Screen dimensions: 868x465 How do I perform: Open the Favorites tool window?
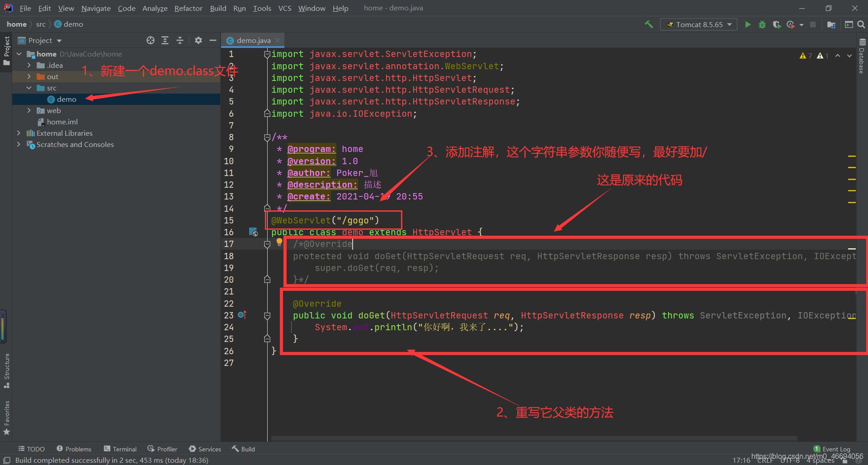click(x=7, y=418)
